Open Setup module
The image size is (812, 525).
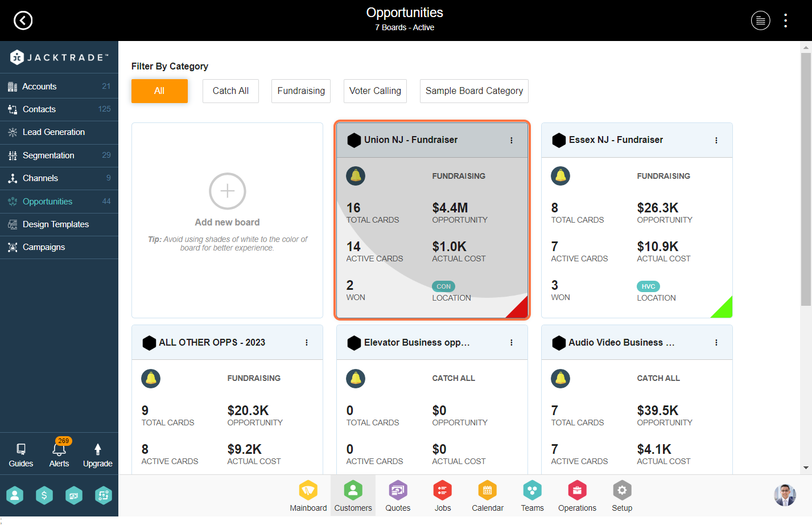click(x=622, y=496)
